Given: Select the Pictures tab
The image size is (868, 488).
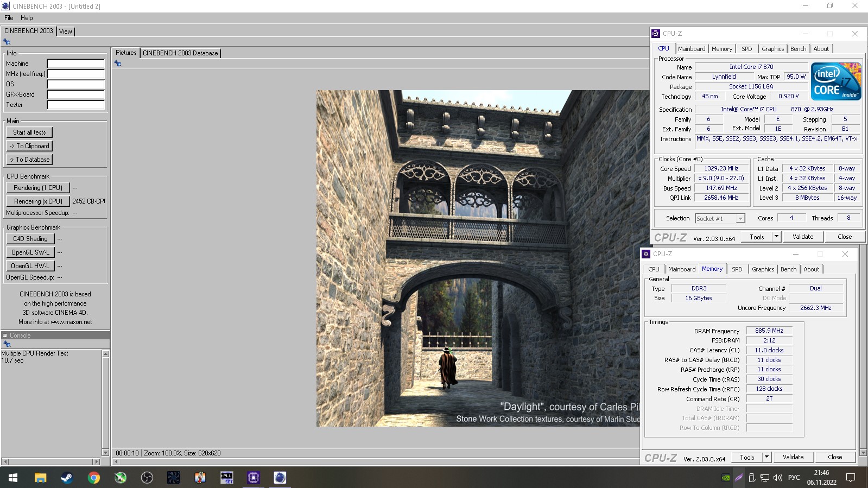Looking at the screenshot, I should (126, 53).
